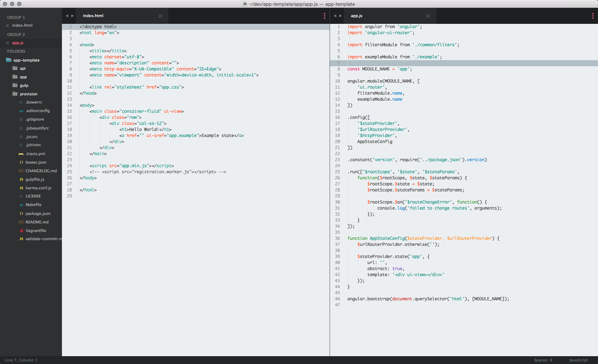The image size is (598, 364).
Task: Place cursor on 'angular.bootstrap' line in app.js
Action: pos(428,299)
